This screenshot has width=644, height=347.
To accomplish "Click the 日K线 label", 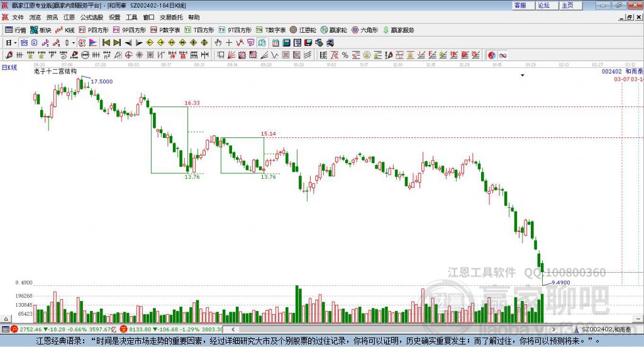I will click(9, 68).
